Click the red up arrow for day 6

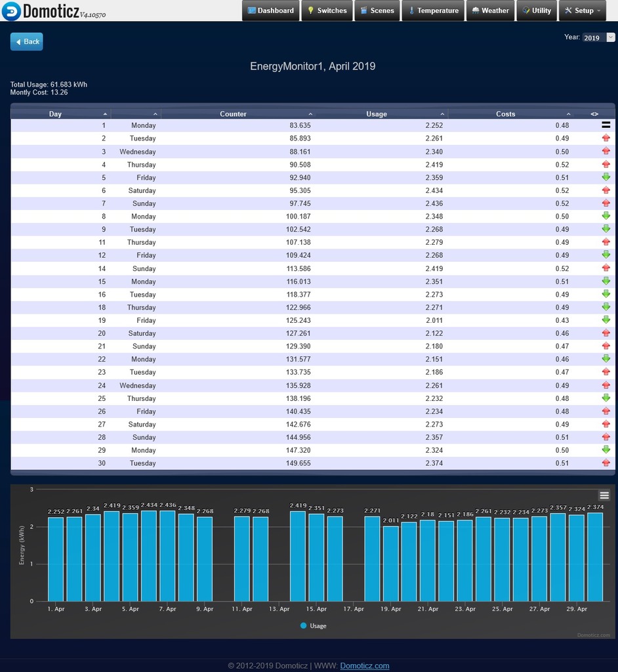tap(606, 190)
